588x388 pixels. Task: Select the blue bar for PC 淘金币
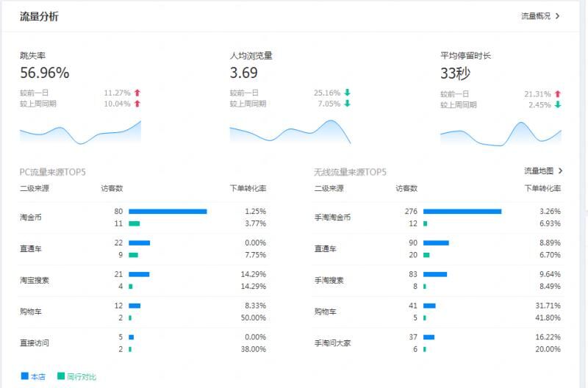point(168,212)
